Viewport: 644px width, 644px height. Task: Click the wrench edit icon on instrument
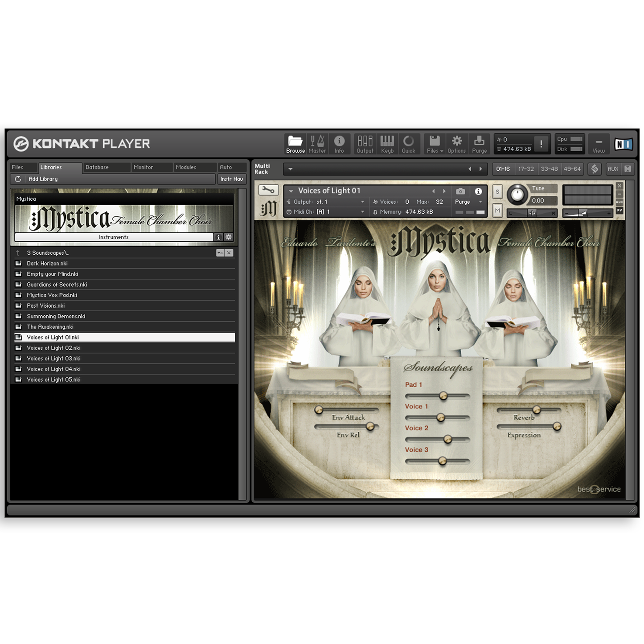pyautogui.click(x=268, y=190)
